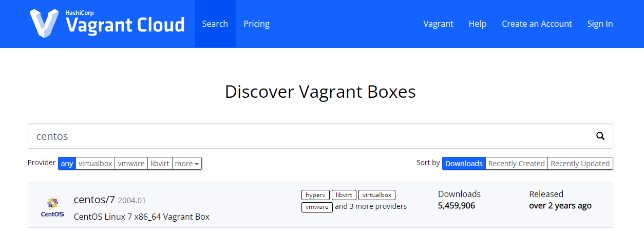This screenshot has height=231, width=644.
Task: Sort results by Downloads
Action: coord(464,163)
